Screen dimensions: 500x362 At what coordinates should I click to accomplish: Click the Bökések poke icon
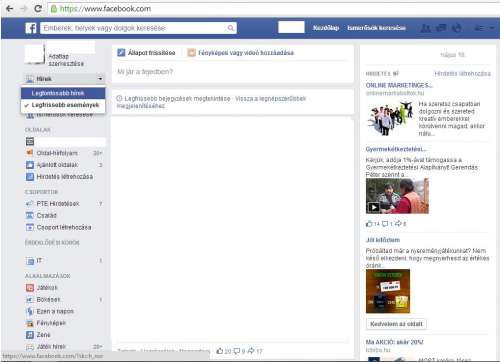point(30,300)
